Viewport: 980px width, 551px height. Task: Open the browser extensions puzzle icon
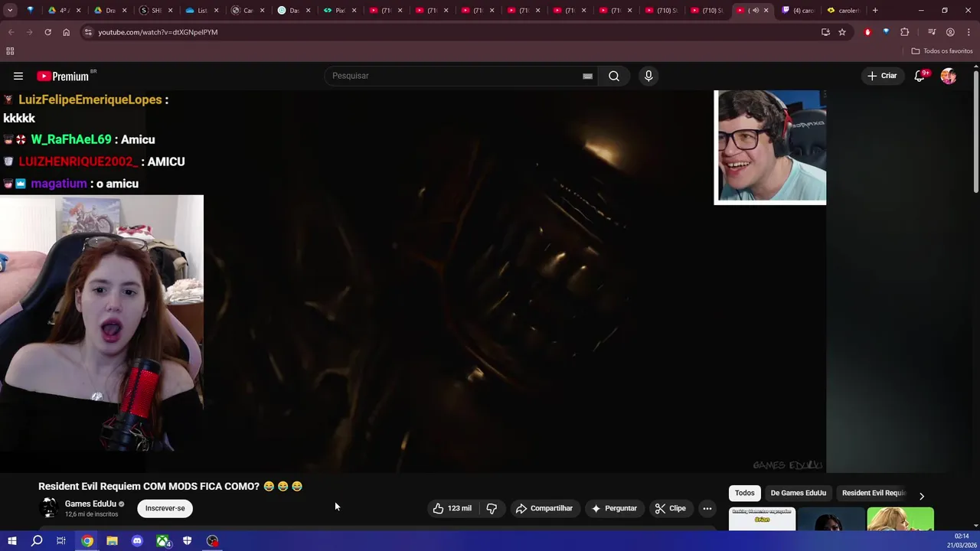905,32
